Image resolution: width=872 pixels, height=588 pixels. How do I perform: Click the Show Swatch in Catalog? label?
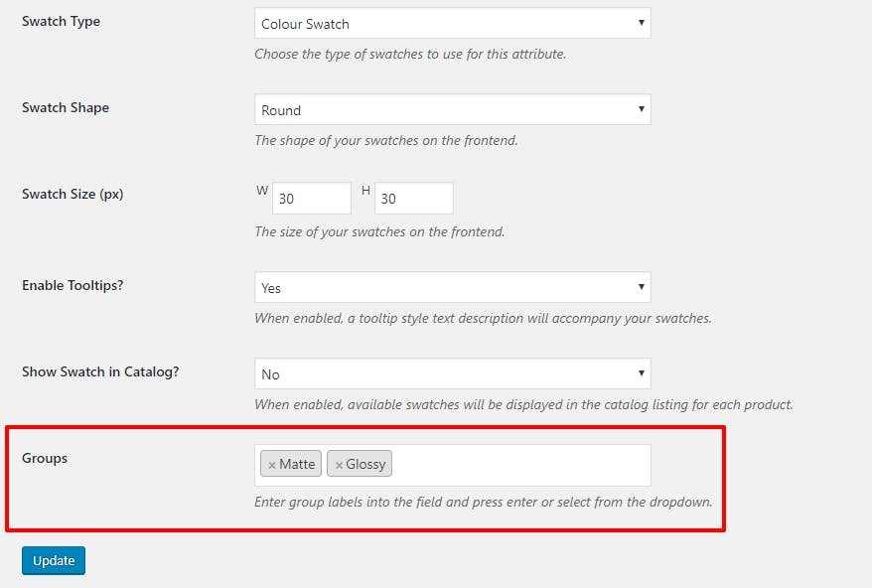tap(100, 371)
